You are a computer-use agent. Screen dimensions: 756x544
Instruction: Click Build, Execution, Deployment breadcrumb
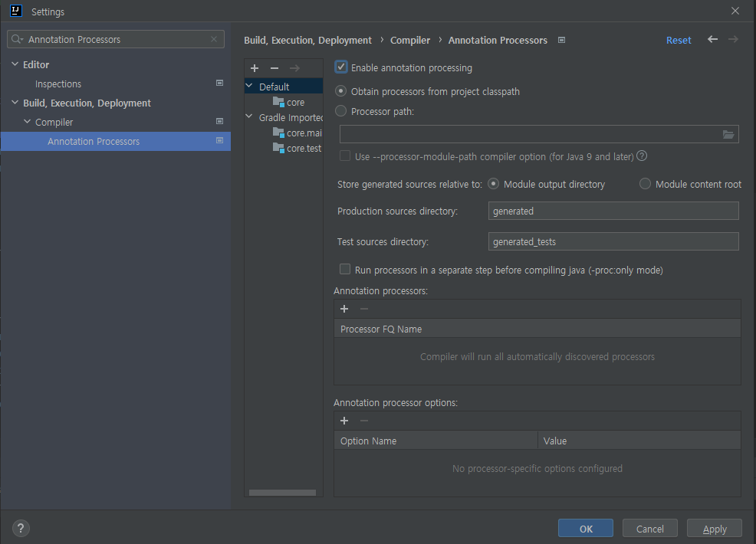point(307,41)
